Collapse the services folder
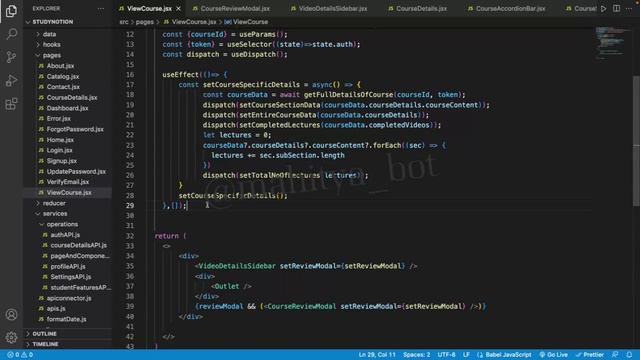Image resolution: width=640 pixels, height=360 pixels. click(x=55, y=213)
